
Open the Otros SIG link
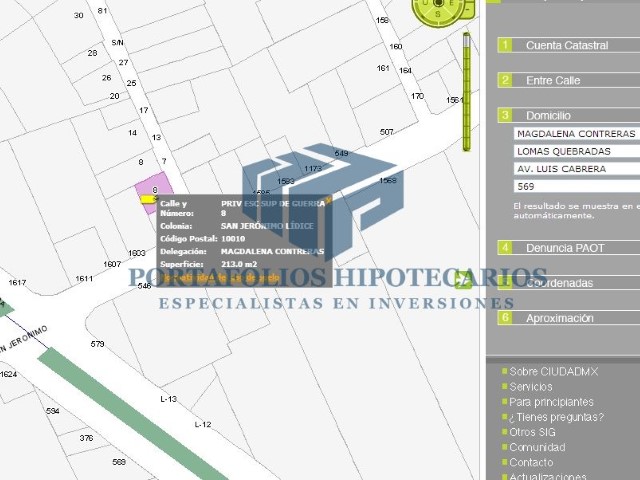(532, 432)
